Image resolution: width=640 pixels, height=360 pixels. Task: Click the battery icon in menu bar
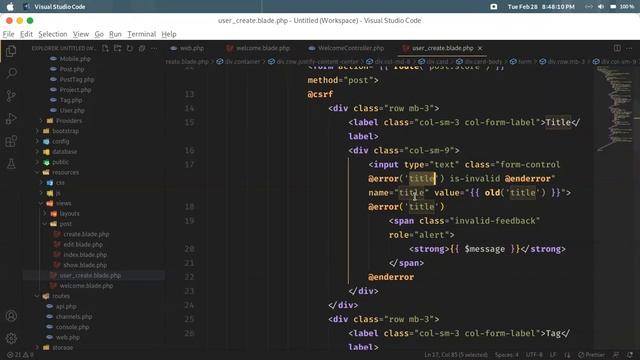click(x=613, y=7)
